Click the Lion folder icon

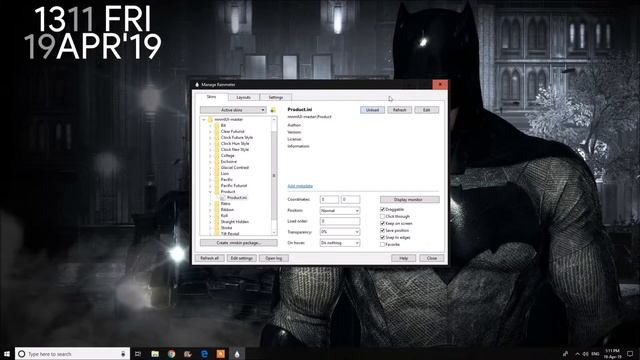tap(217, 173)
